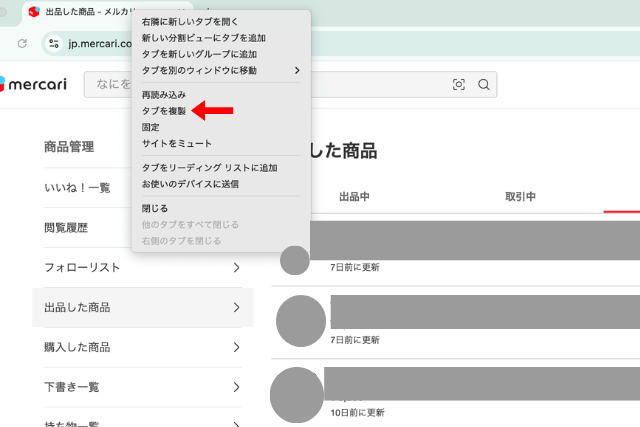Open 購入した商品 from the sidebar chevron

coord(236,348)
